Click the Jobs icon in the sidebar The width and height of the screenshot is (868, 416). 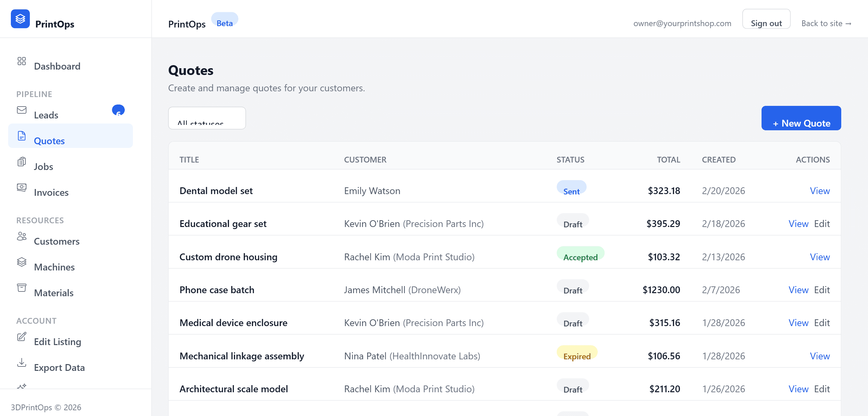[x=21, y=162]
